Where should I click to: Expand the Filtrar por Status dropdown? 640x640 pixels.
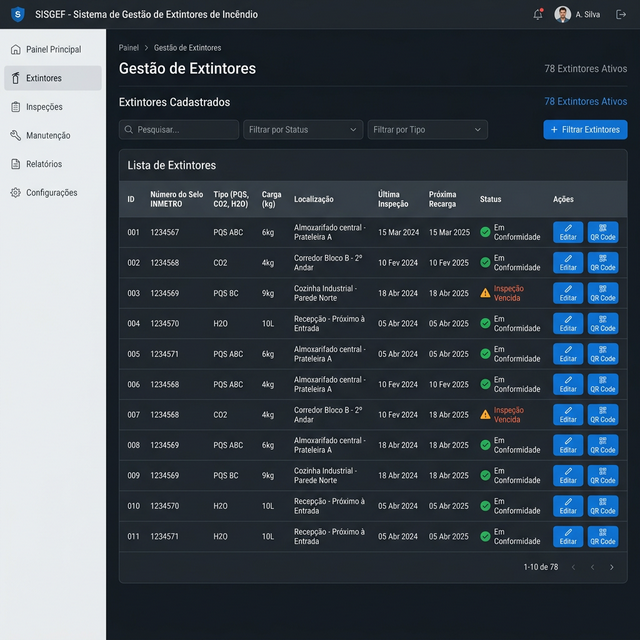pyautogui.click(x=303, y=130)
